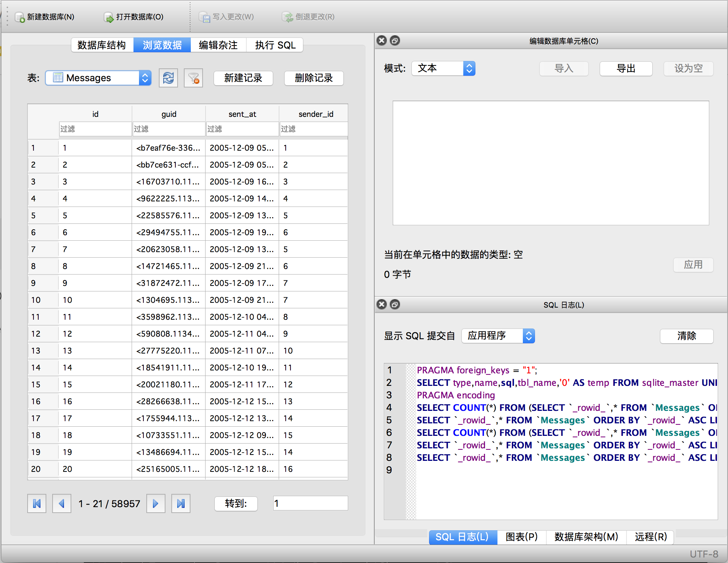This screenshot has width=728, height=563.
Task: Delete a record using 删除记录
Action: (x=313, y=78)
